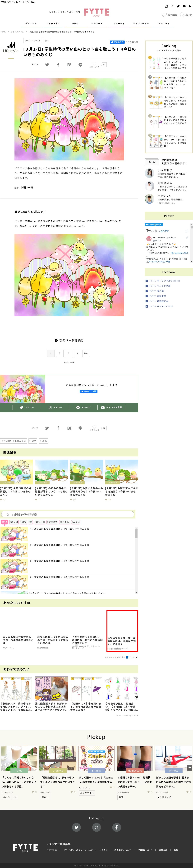Open Search via the magnifier icon

tap(182, 15)
